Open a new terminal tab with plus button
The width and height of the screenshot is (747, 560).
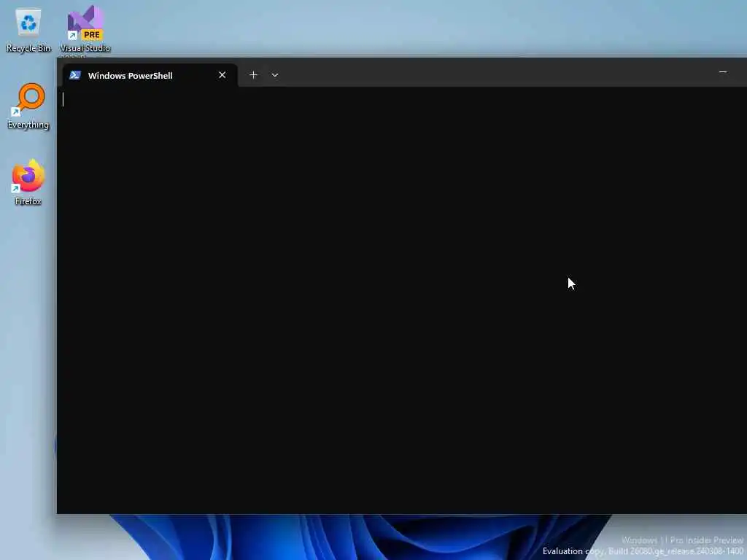click(253, 75)
